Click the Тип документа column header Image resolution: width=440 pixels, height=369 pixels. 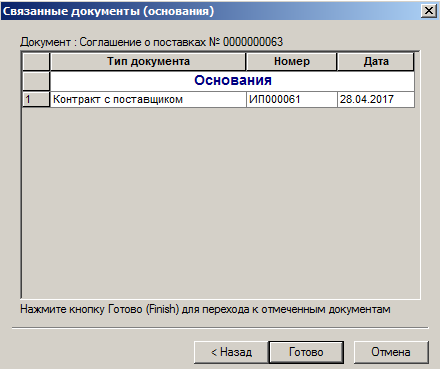coord(148,61)
